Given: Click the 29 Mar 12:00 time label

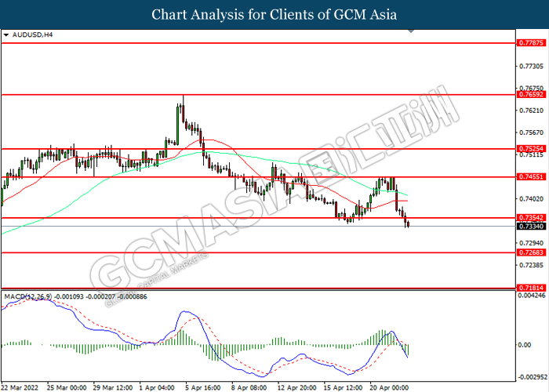Looking at the screenshot, I should (x=113, y=388).
